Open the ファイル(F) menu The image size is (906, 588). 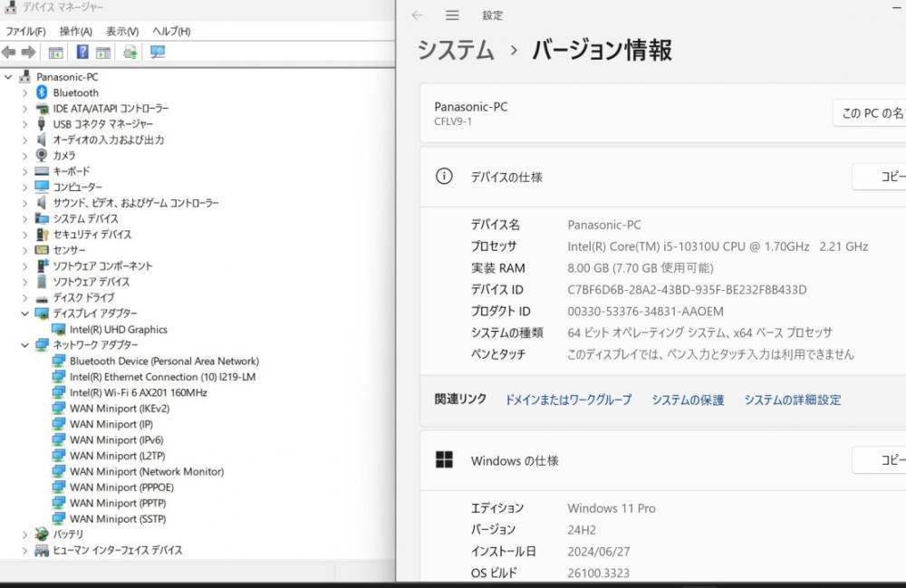(25, 31)
